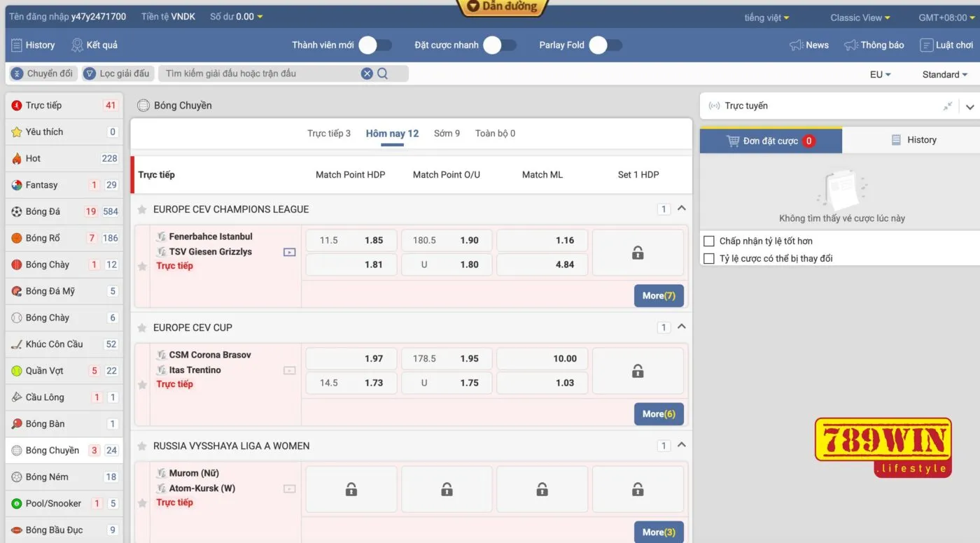This screenshot has width=980, height=543.
Task: Open the Luật chơi rules icon
Action: click(927, 45)
